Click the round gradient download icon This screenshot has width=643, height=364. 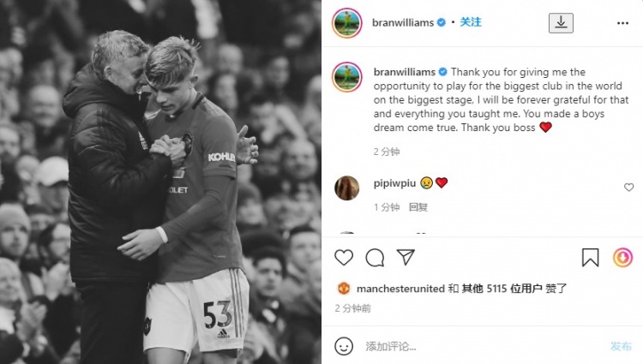click(x=622, y=258)
